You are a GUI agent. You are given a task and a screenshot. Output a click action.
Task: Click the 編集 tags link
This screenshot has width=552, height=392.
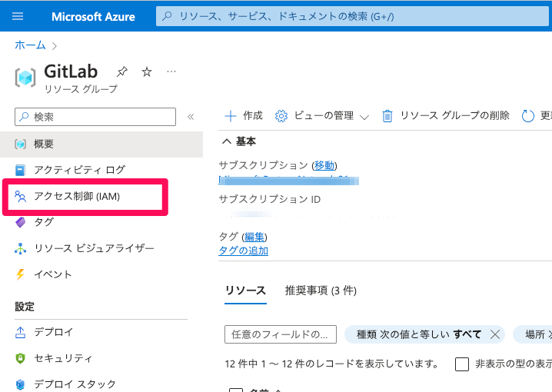[254, 237]
